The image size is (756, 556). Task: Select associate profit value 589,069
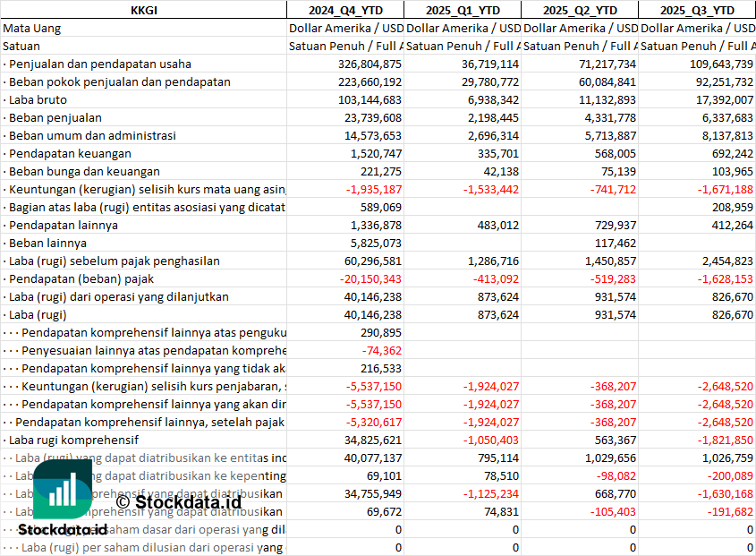tap(381, 207)
